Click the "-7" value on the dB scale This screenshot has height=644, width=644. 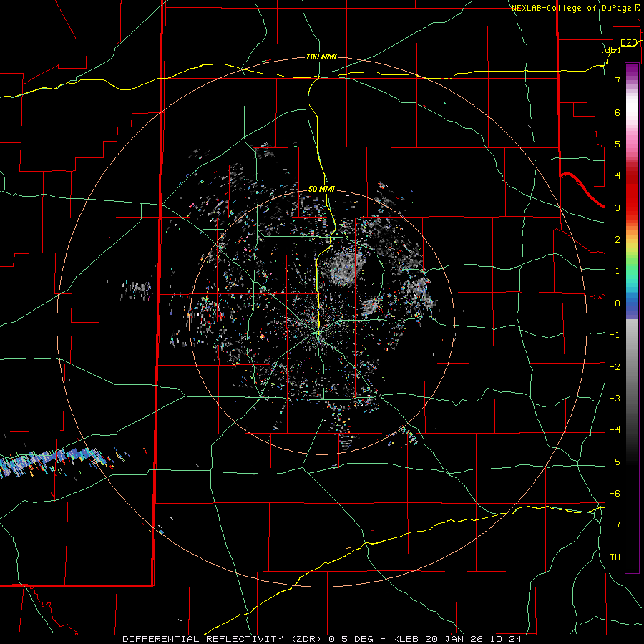[x=615, y=525]
